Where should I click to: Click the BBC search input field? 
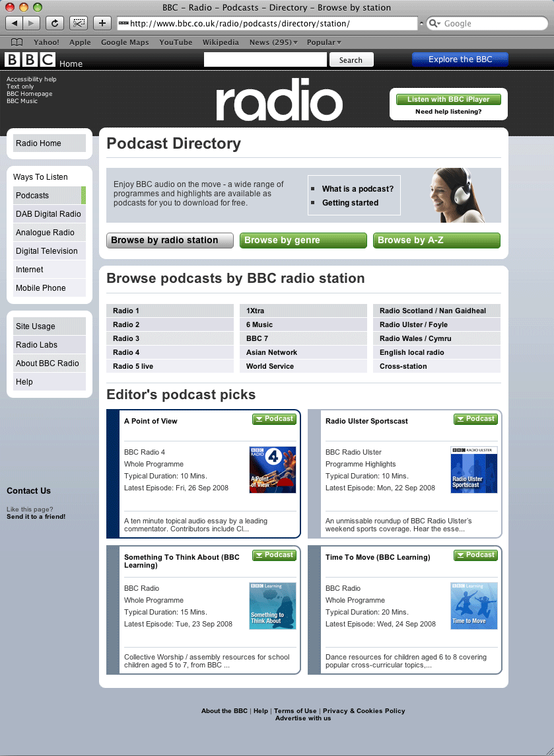[x=265, y=60]
